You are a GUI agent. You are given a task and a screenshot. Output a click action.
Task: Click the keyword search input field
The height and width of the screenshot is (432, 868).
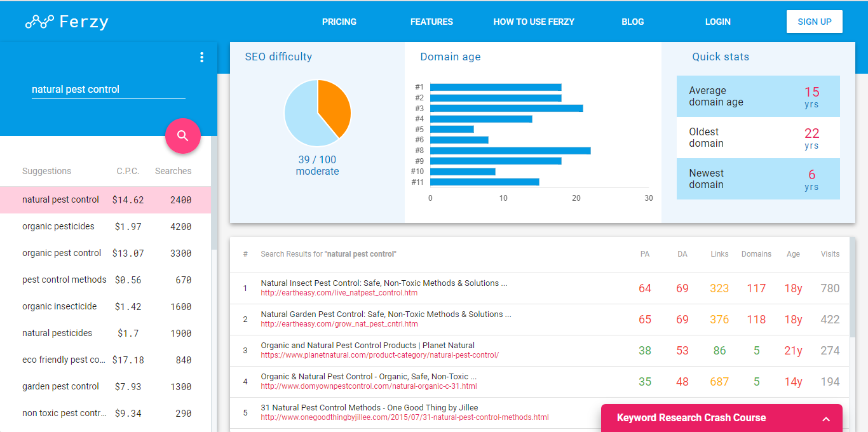(108, 90)
